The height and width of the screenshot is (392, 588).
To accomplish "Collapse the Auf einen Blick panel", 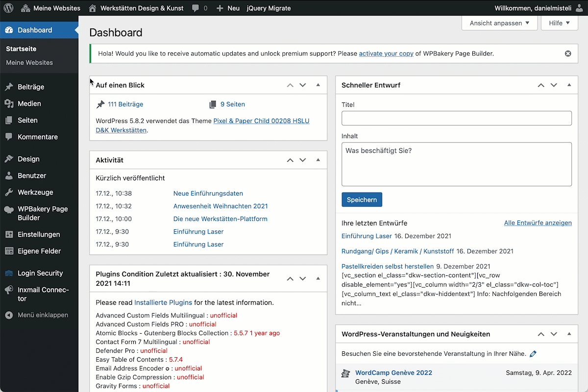I will coord(318,85).
